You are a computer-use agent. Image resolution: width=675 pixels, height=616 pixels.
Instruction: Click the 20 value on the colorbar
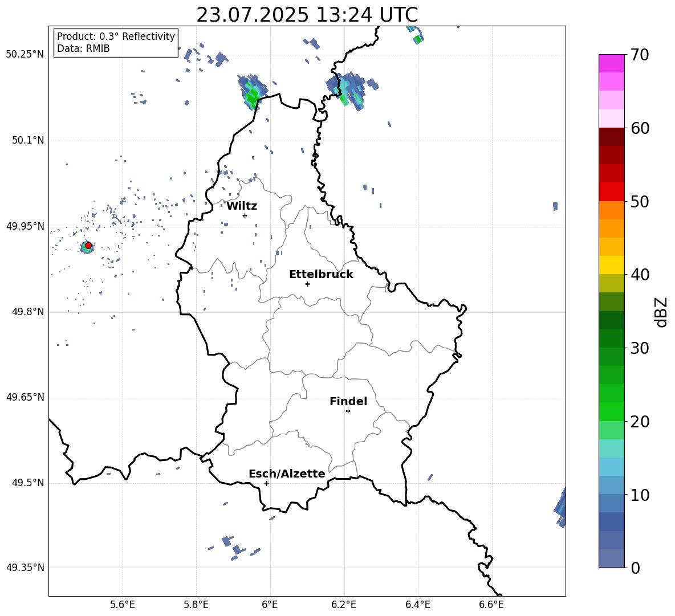pos(640,422)
